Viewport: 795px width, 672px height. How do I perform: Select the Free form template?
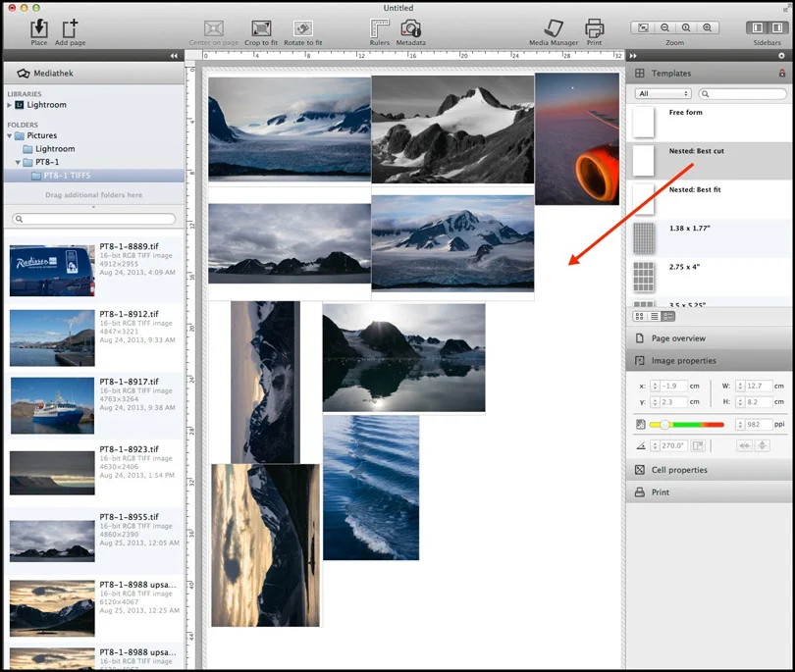coord(709,123)
